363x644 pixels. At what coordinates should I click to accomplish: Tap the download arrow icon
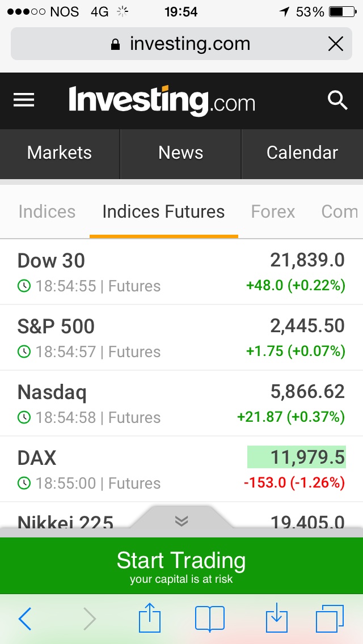[x=276, y=617]
